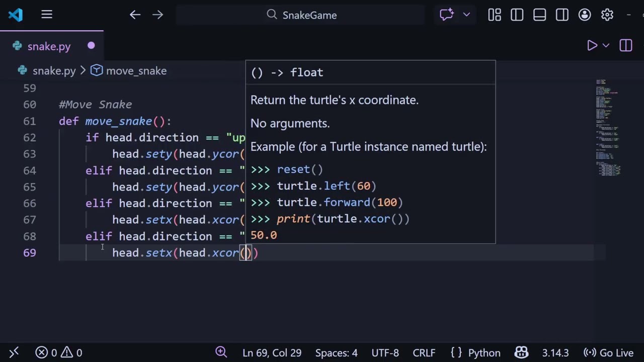
Task: Show errors and warnings in status bar
Action: click(58, 353)
